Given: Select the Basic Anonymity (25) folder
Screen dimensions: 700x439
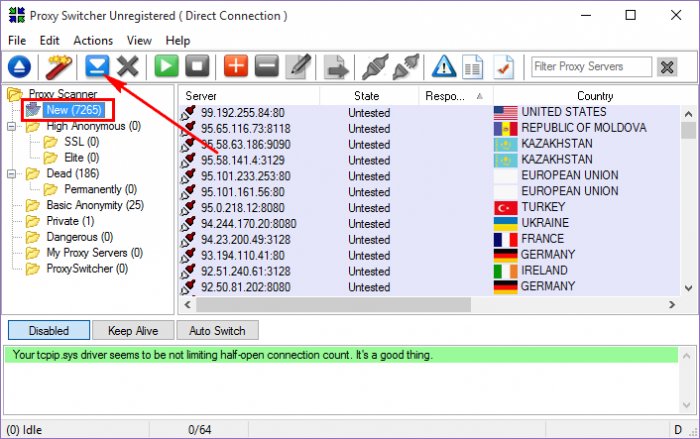Looking at the screenshot, I should click(x=95, y=205).
